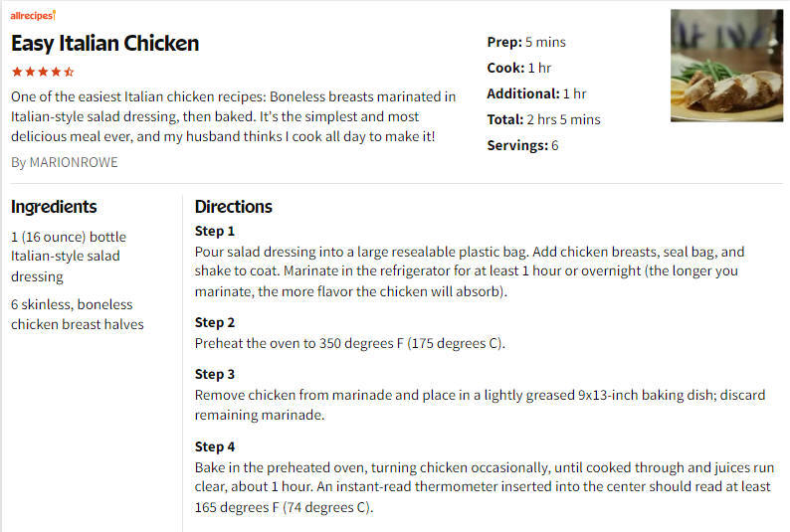Click the Easy Italian Chicken title
The height and width of the screenshot is (532, 790).
click(x=104, y=44)
